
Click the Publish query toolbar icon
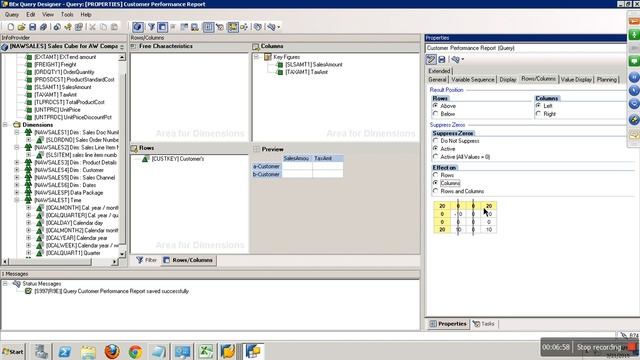pyautogui.click(x=57, y=27)
